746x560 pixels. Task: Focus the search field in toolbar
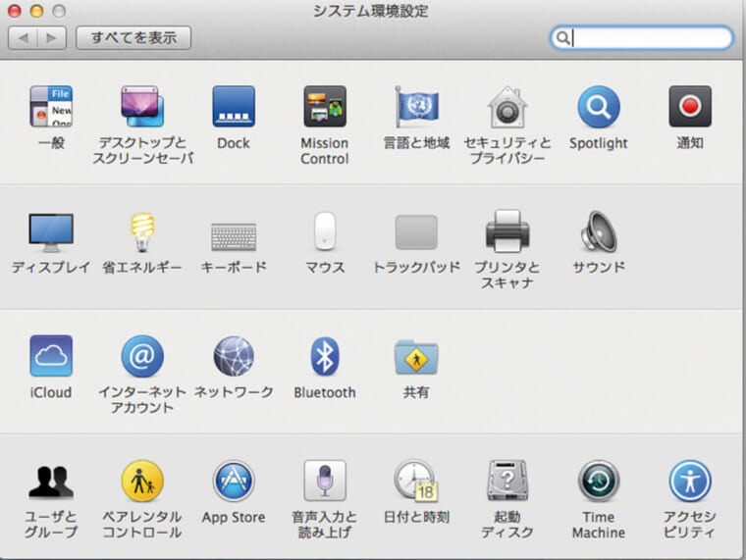click(641, 37)
